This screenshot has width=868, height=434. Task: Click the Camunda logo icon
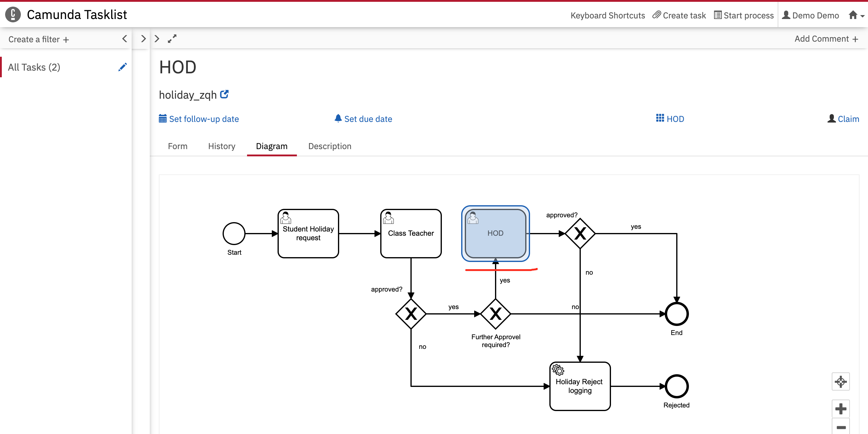pos(13,14)
